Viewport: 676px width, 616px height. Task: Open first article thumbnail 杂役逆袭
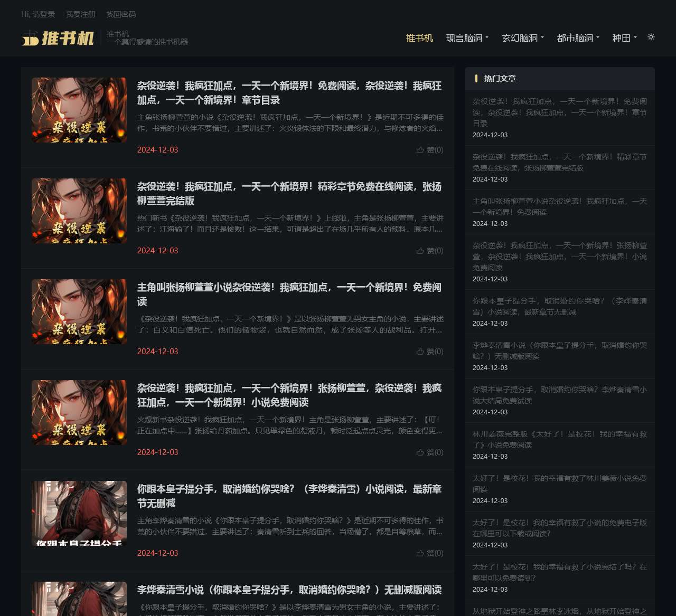pyautogui.click(x=79, y=110)
